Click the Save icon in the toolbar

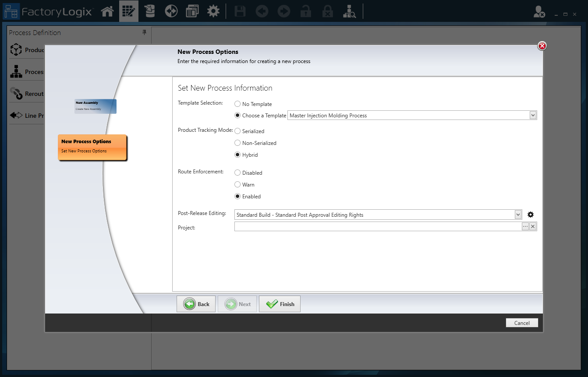[240, 11]
